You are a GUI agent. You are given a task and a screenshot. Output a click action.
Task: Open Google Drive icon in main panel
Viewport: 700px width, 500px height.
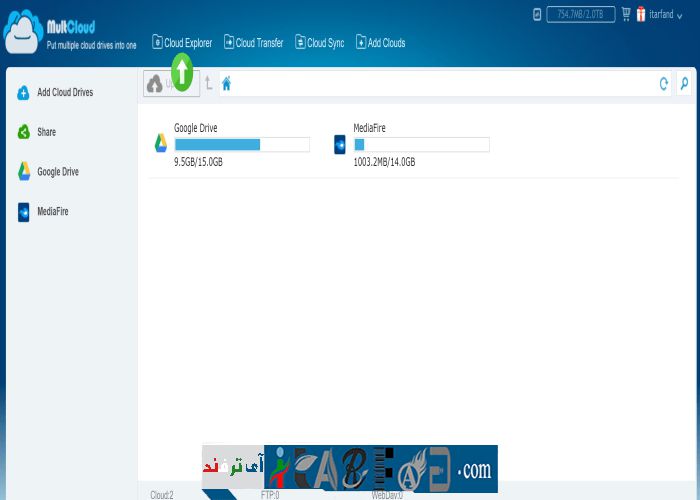(x=160, y=144)
